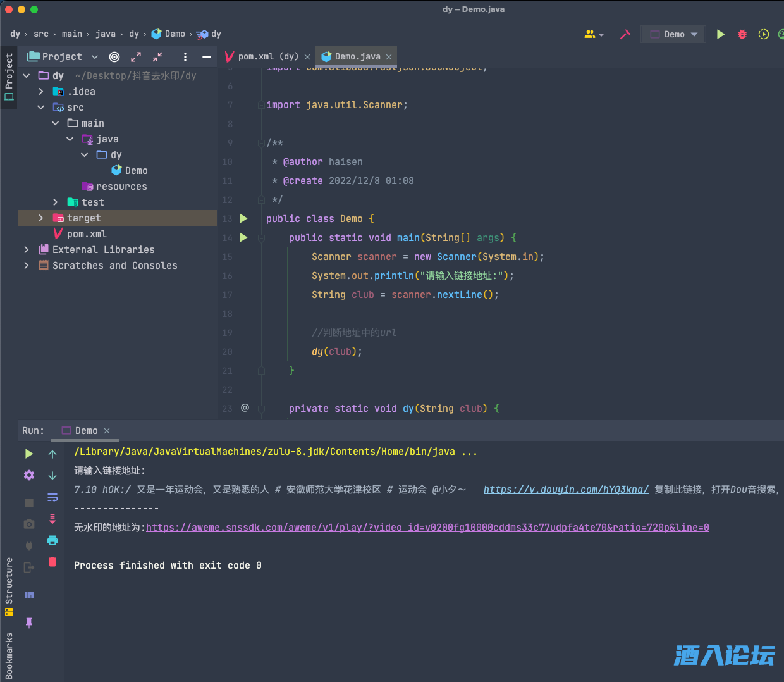Click the gutter run arrow beside class Demo

coord(243,218)
